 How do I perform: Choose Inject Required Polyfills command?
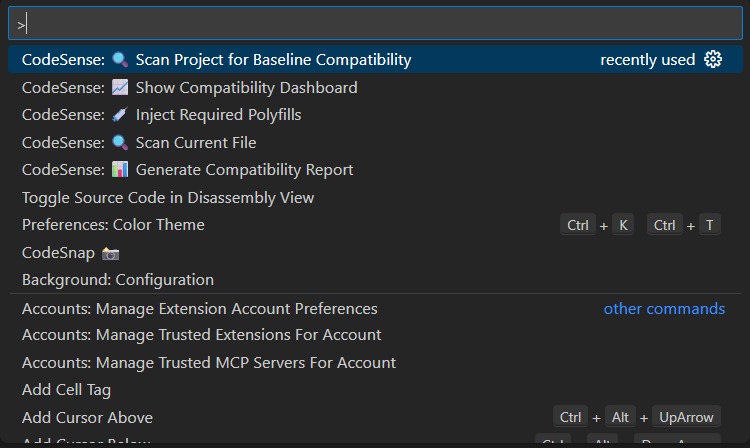[x=375, y=115]
